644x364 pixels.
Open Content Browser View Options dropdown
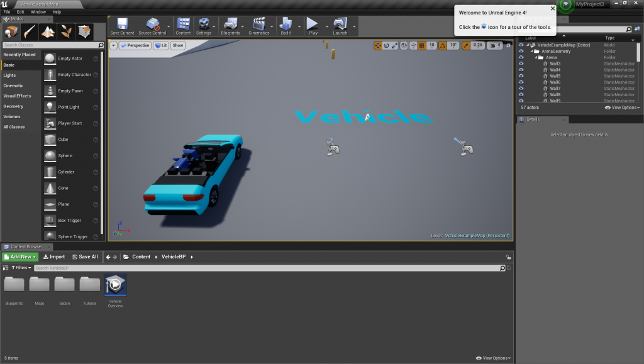(494, 358)
